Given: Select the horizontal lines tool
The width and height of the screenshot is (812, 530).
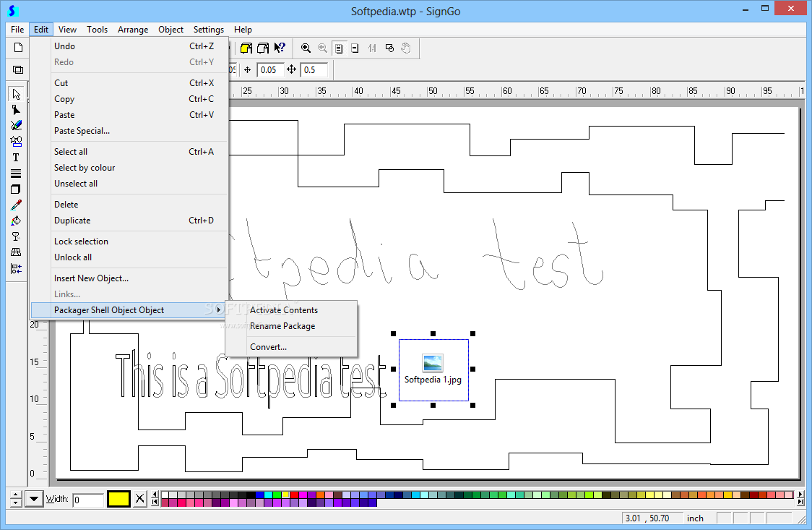Looking at the screenshot, I should tap(16, 173).
